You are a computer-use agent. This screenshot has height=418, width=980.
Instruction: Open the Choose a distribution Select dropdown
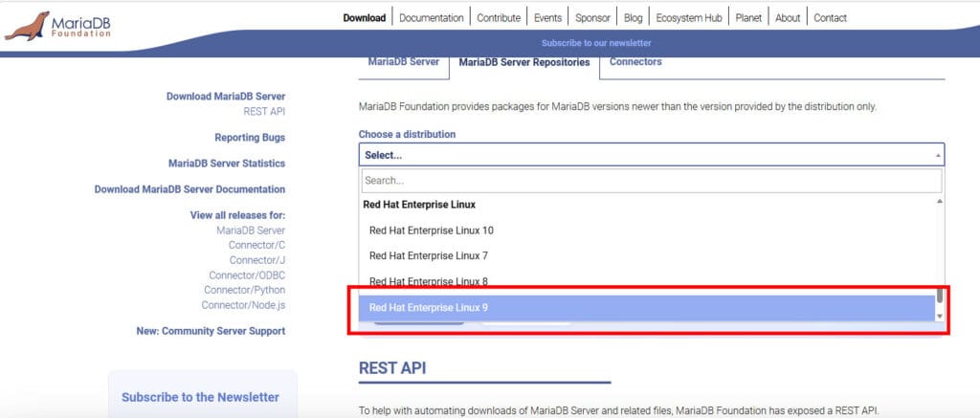(x=651, y=155)
